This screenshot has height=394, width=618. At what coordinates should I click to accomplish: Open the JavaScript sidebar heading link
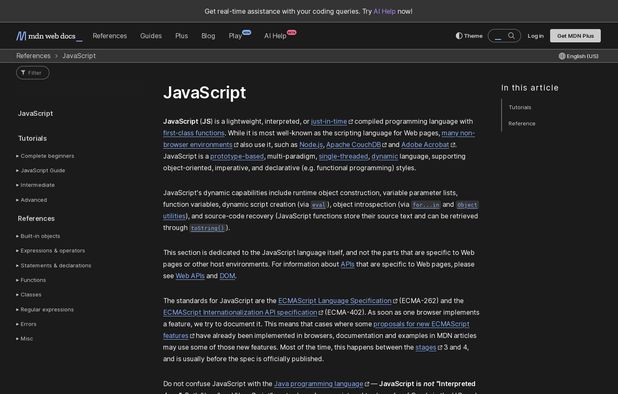pyautogui.click(x=35, y=113)
